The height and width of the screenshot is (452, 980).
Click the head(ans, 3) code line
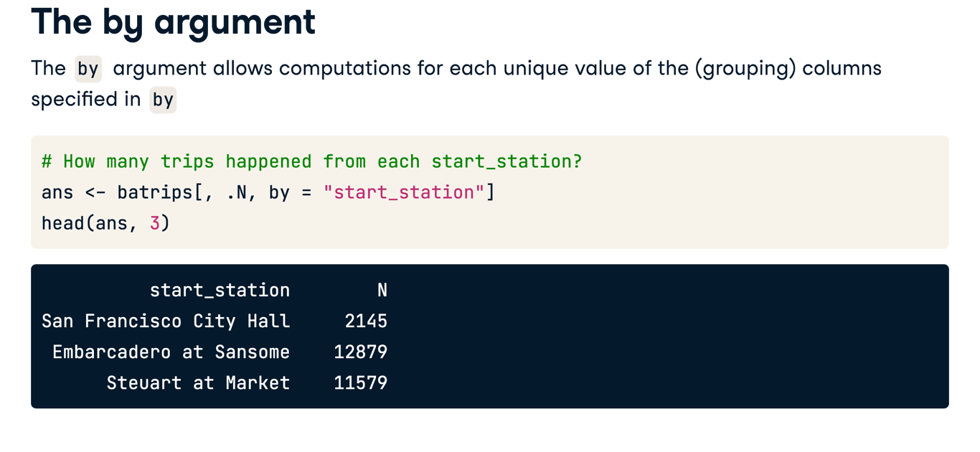pyautogui.click(x=105, y=223)
